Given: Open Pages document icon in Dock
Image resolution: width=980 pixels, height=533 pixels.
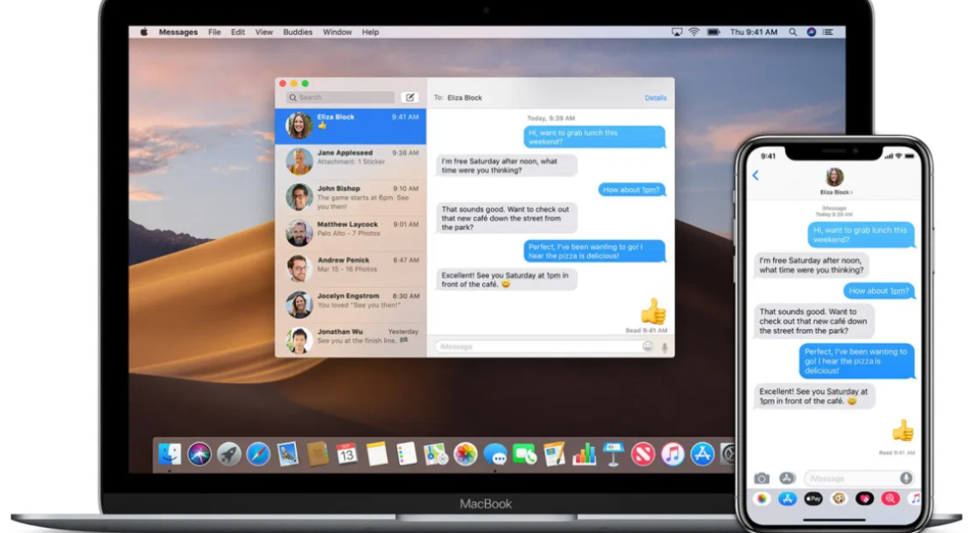Looking at the screenshot, I should [x=554, y=454].
